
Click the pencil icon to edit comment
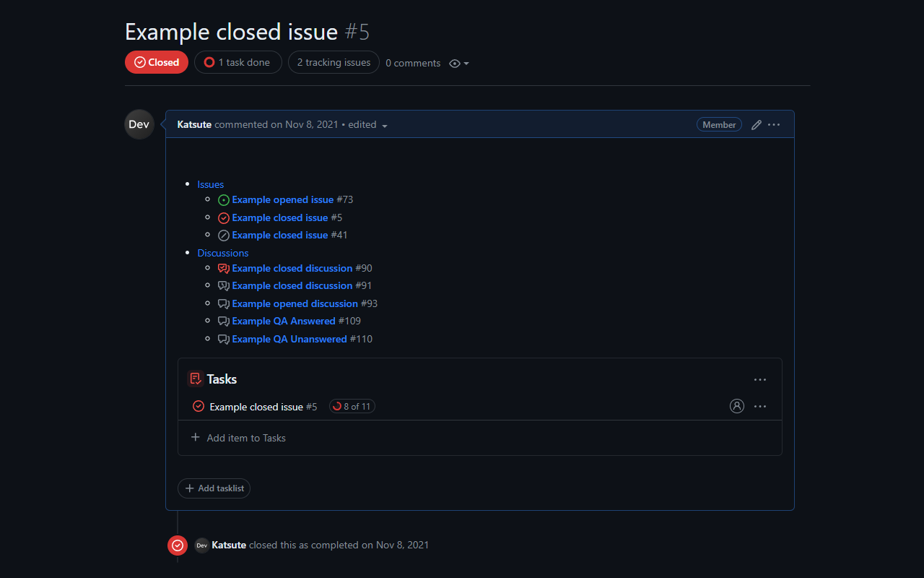point(756,124)
